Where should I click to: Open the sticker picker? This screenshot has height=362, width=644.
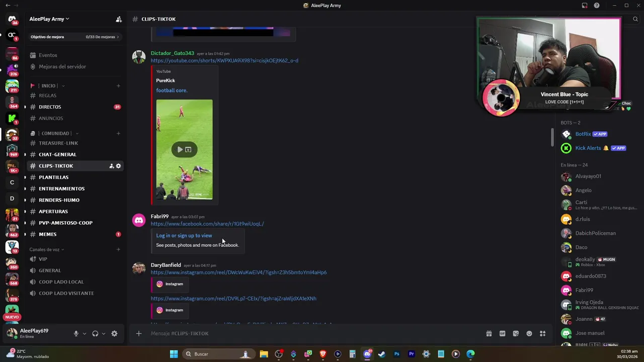point(516,333)
